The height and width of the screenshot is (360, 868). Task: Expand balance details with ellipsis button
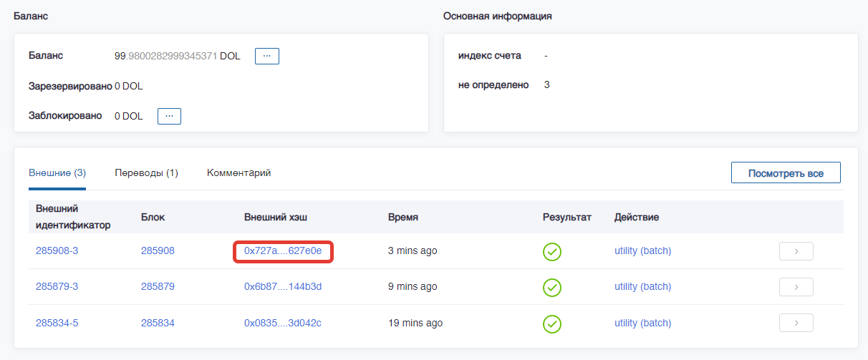coord(266,56)
